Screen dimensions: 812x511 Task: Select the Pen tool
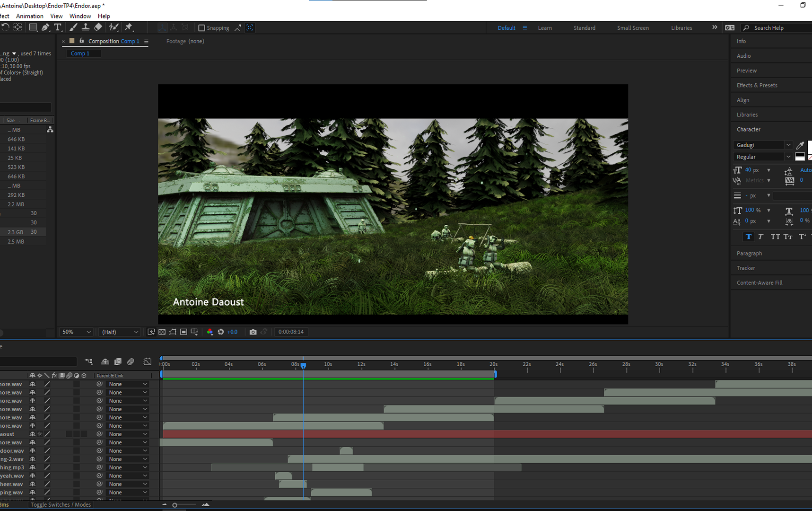pos(45,27)
